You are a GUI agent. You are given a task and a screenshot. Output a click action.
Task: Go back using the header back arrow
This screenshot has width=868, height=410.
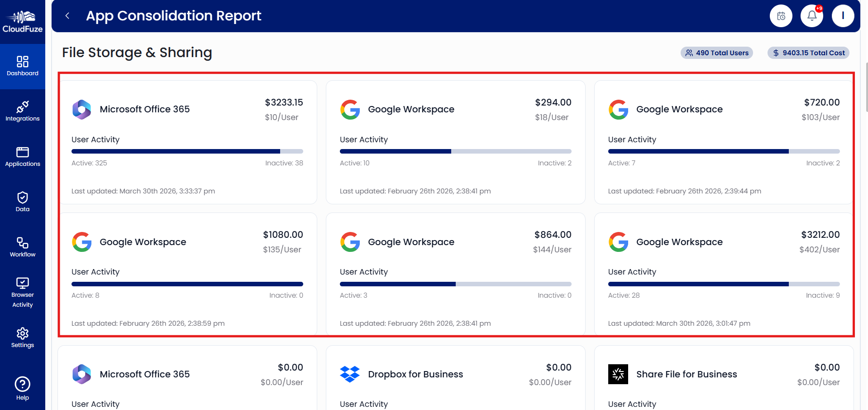point(67,15)
